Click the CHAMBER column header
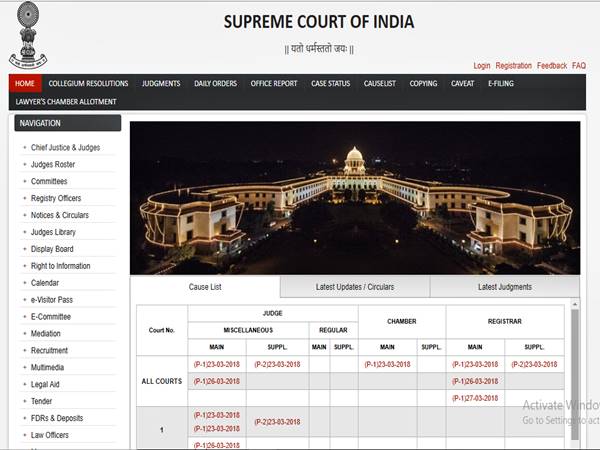The image size is (600, 450). (x=402, y=321)
